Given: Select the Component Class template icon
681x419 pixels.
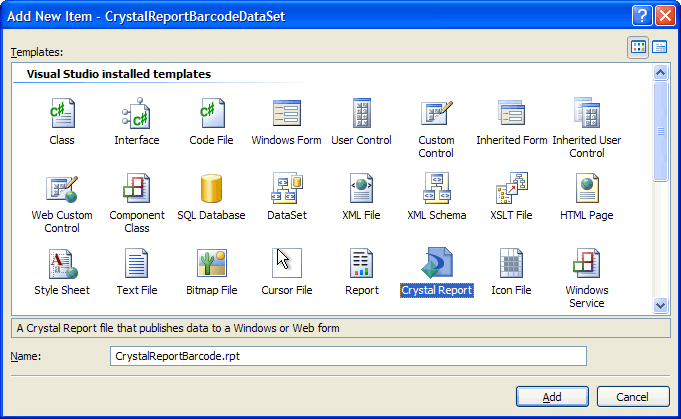Looking at the screenshot, I should tap(137, 188).
